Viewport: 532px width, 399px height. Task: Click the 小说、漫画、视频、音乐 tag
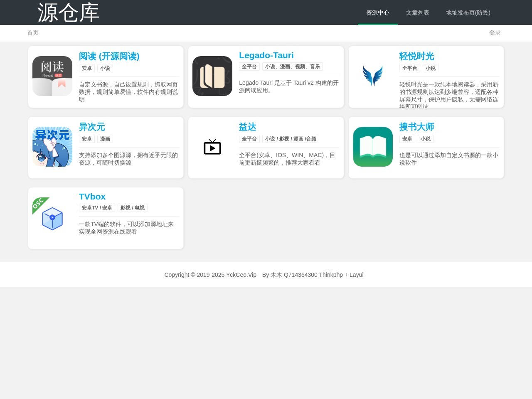tap(293, 66)
